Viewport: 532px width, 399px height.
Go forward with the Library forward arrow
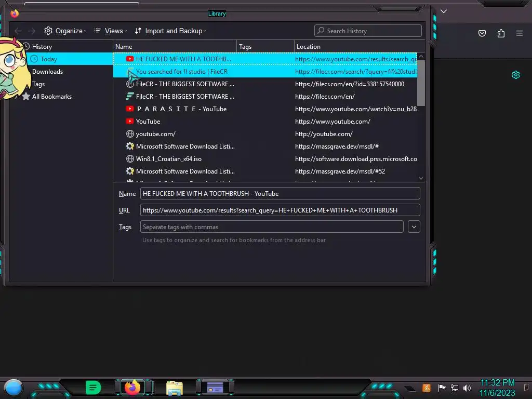pos(32,31)
